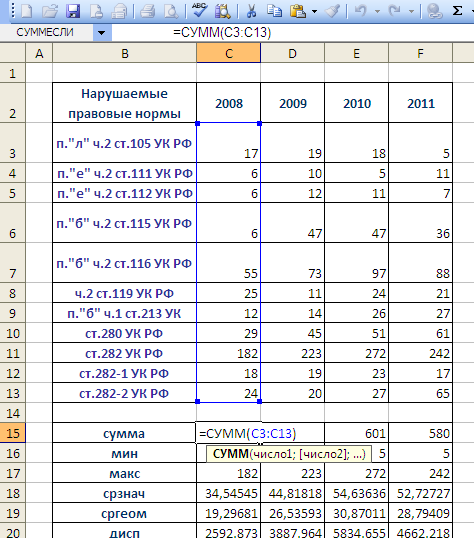Click the 2011 year header cell
The image size is (474, 538).
click(x=420, y=103)
